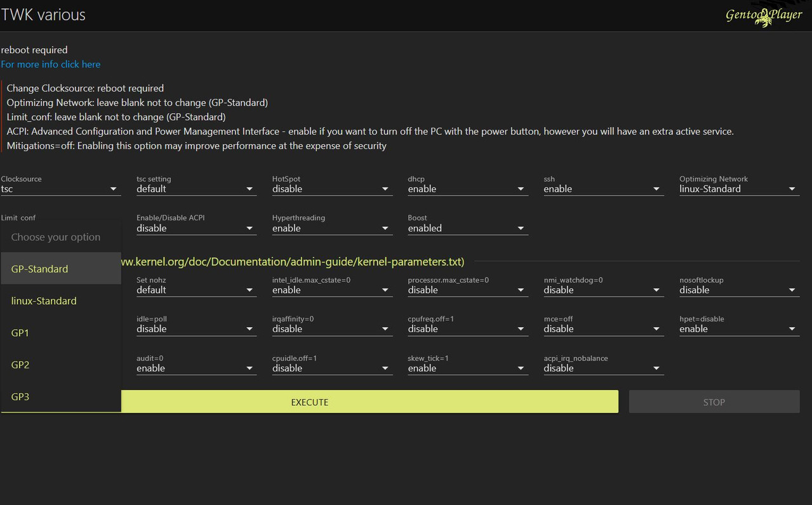Select linux-Standard in the Limit_conf list

(61, 300)
